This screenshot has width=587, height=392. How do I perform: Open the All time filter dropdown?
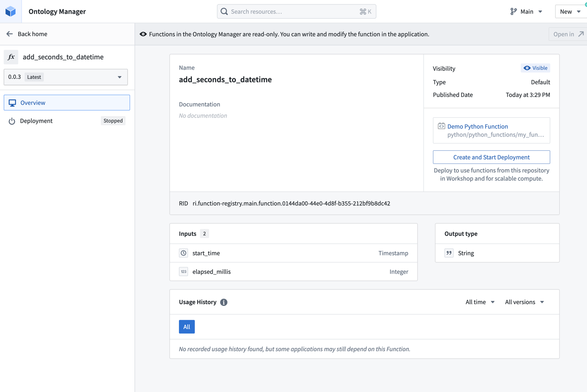[x=480, y=302]
